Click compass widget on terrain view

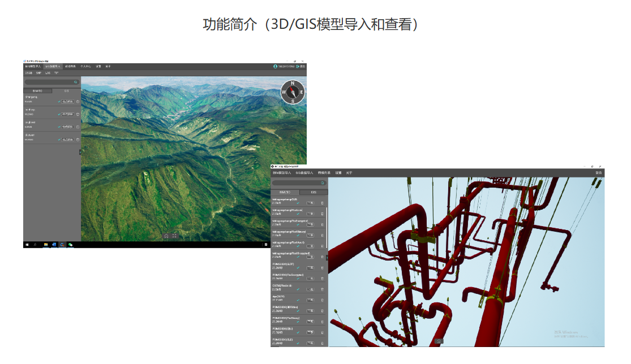point(293,92)
